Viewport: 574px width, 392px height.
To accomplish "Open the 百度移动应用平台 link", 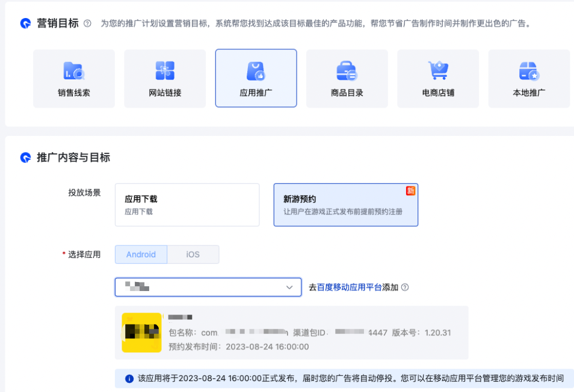I will pos(350,287).
